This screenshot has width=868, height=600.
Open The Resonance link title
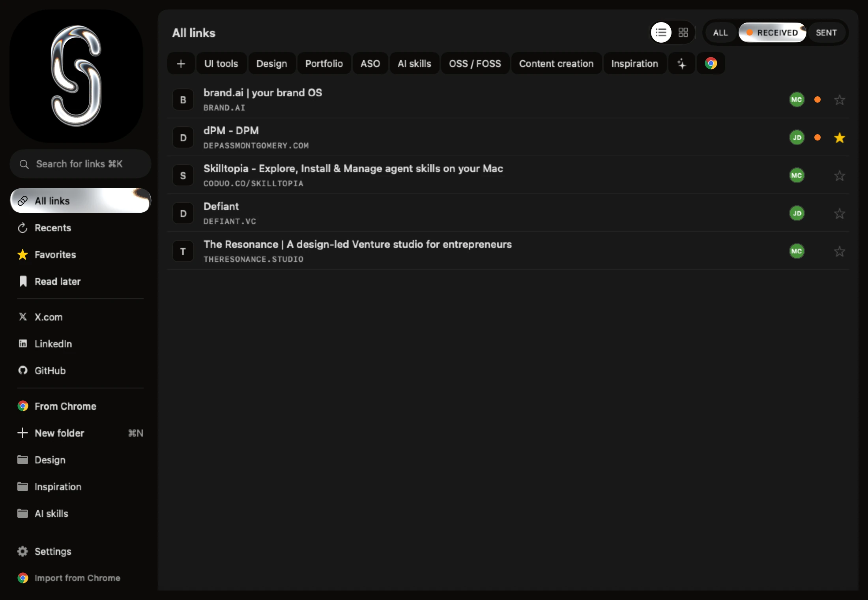[357, 244]
